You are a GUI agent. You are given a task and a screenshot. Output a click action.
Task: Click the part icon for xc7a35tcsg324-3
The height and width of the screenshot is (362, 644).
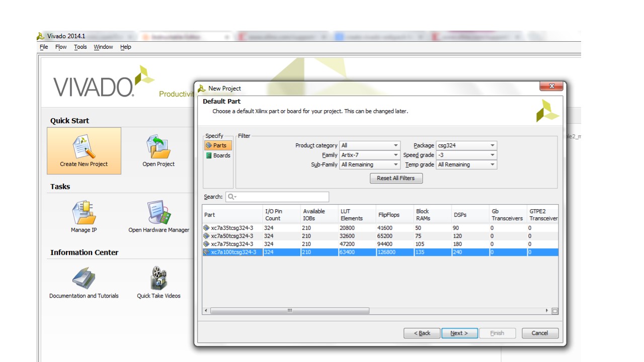pyautogui.click(x=206, y=228)
